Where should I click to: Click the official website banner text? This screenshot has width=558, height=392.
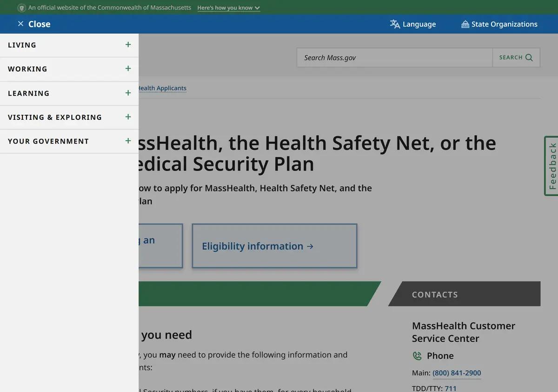[110, 8]
